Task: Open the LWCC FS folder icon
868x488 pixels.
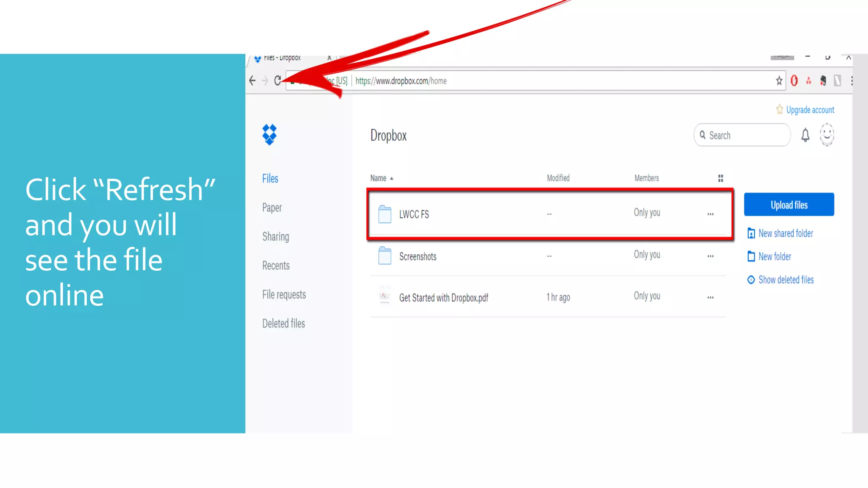Action: point(385,214)
